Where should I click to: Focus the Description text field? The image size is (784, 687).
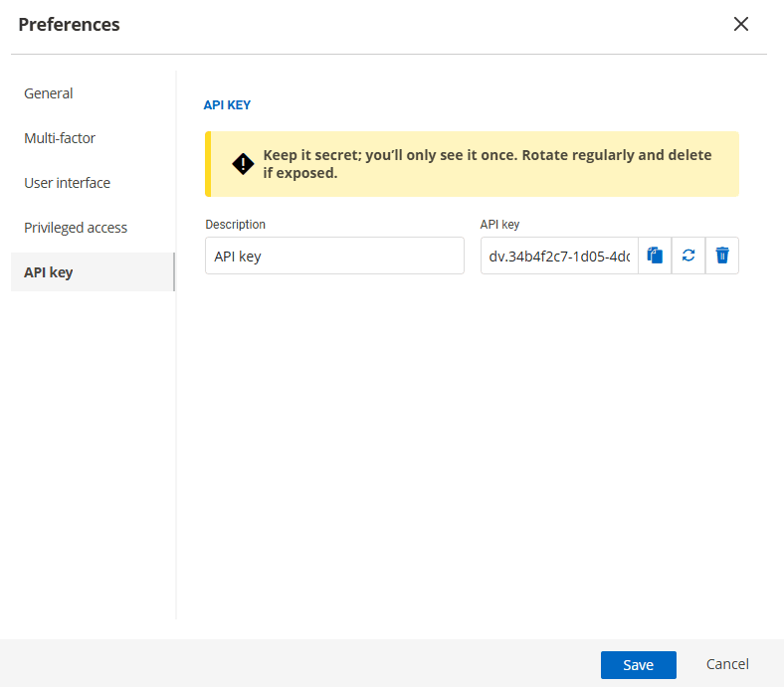(334, 256)
